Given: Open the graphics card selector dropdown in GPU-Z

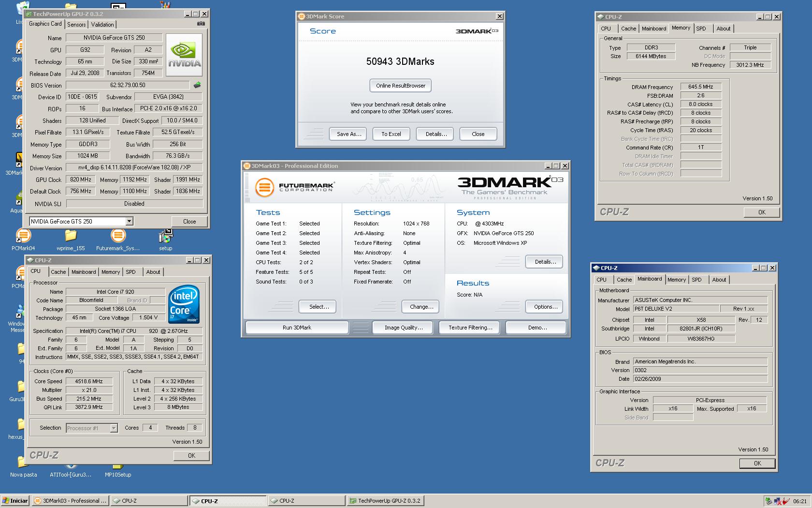Looking at the screenshot, I should (129, 222).
